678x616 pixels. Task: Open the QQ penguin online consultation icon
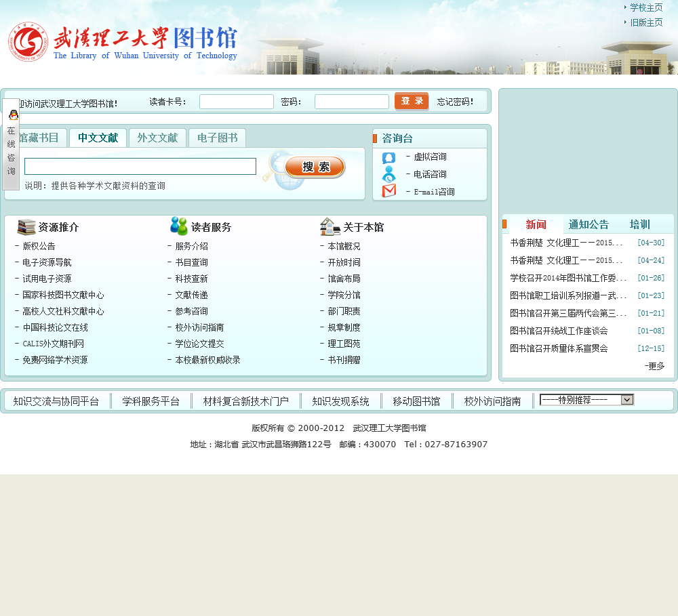tap(14, 115)
